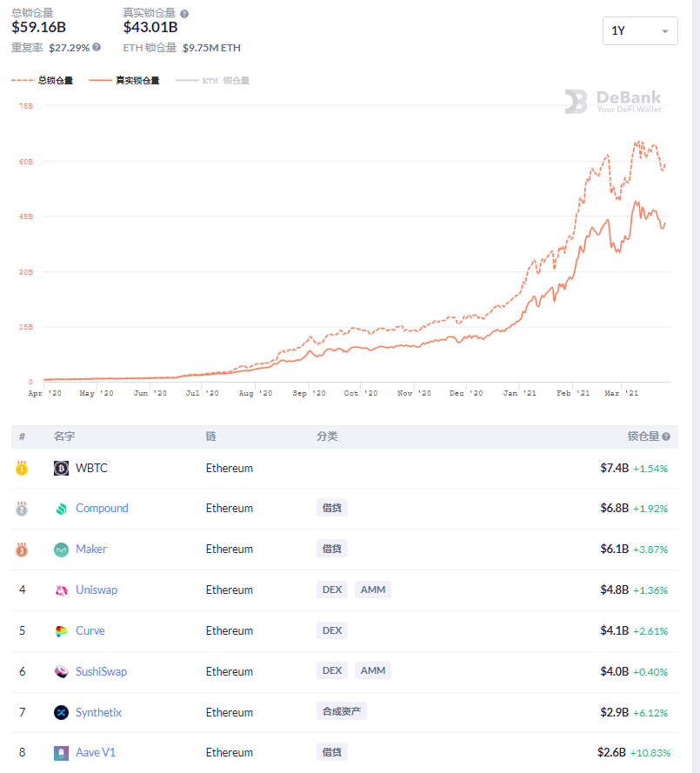This screenshot has width=700, height=773.
Task: Click the 75B label on the chart's vertical axis
Action: pyautogui.click(x=25, y=106)
